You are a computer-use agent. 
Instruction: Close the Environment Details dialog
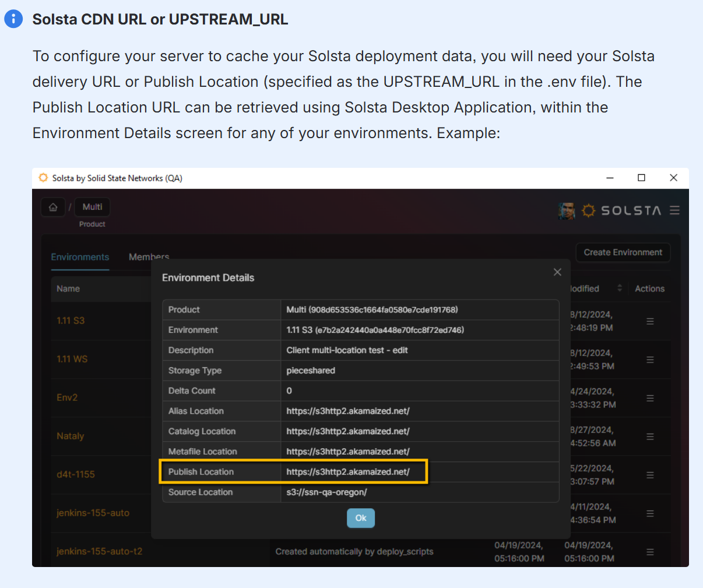[x=557, y=272]
